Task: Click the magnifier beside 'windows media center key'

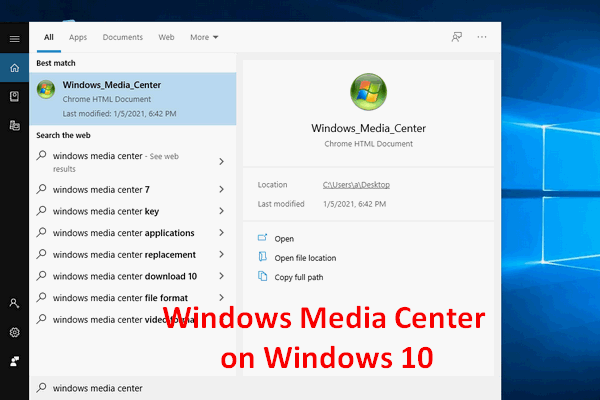Action: 41,211
